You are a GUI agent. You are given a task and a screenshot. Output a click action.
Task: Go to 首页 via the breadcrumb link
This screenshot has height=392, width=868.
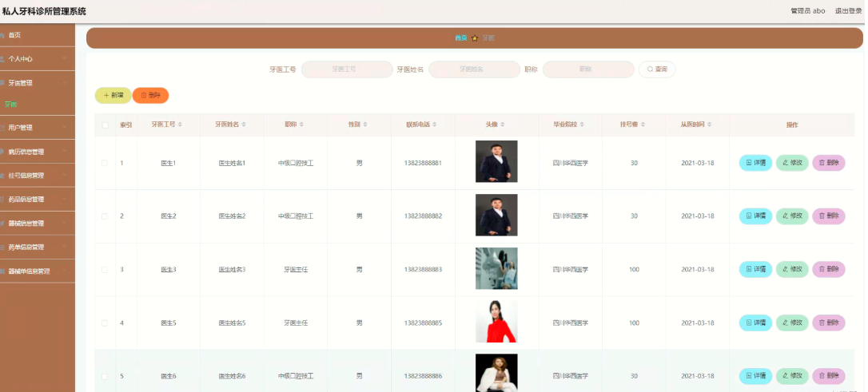460,38
